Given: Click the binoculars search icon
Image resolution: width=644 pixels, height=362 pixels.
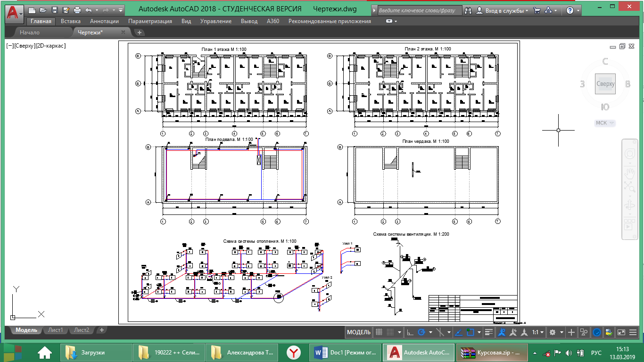Looking at the screenshot, I should point(468,10).
